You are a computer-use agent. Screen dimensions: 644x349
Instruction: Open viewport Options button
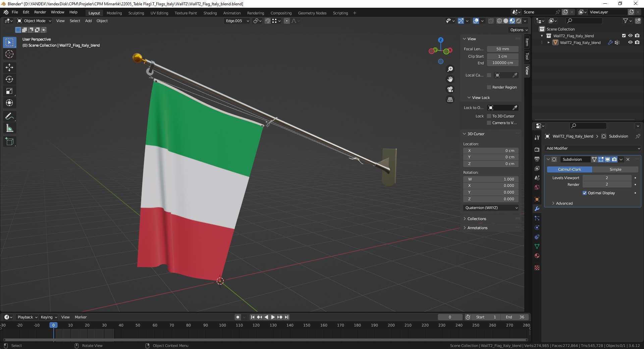tap(519, 30)
